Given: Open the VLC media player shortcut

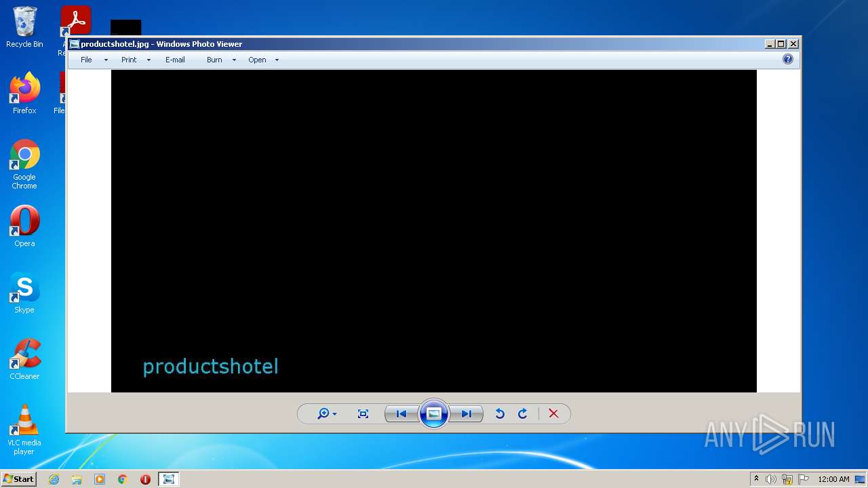Looking at the screenshot, I should [x=24, y=430].
